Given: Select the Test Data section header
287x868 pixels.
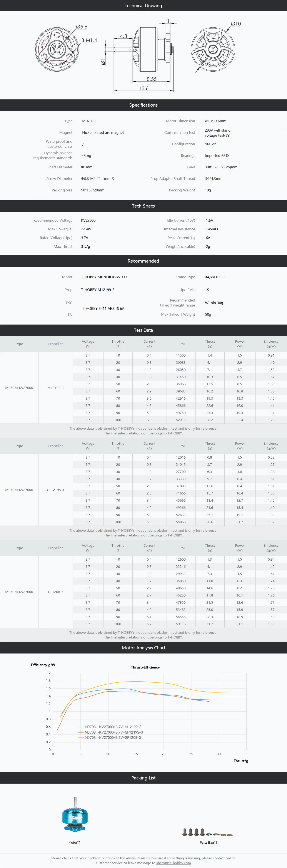Looking at the screenshot, I should [x=143, y=330].
